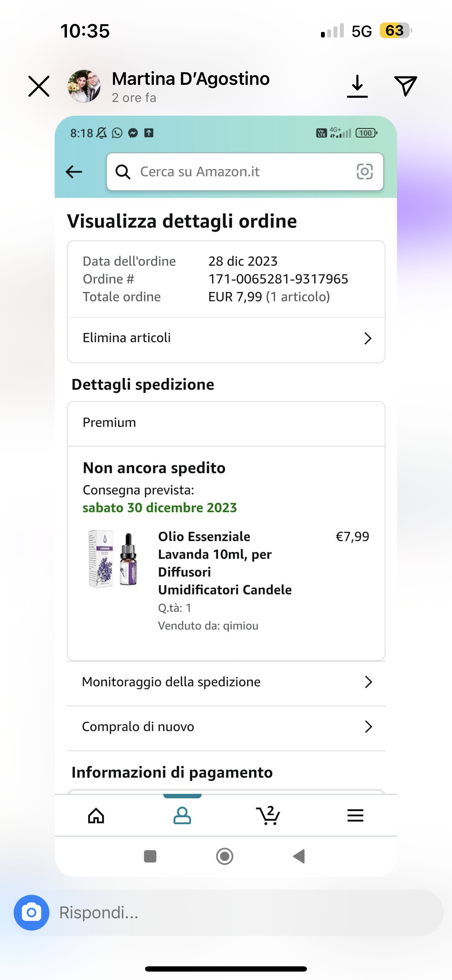
Task: Go to the Amazon home tab
Action: coord(96,815)
